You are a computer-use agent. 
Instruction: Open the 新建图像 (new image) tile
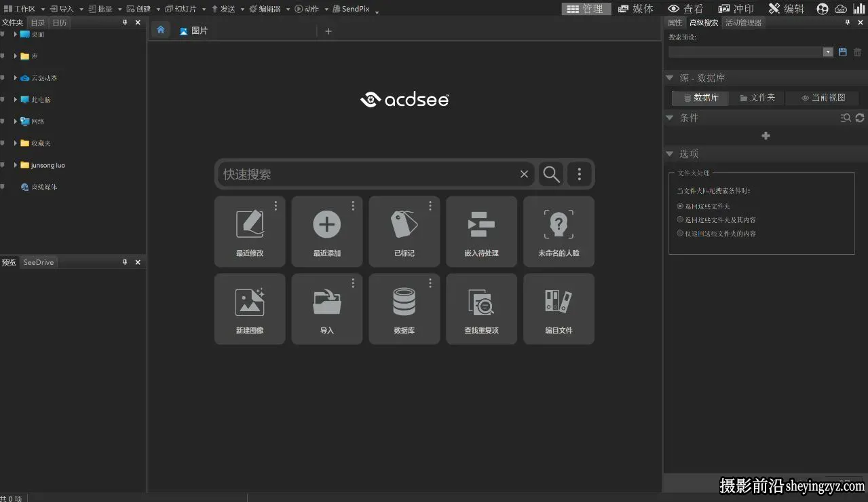tap(250, 309)
